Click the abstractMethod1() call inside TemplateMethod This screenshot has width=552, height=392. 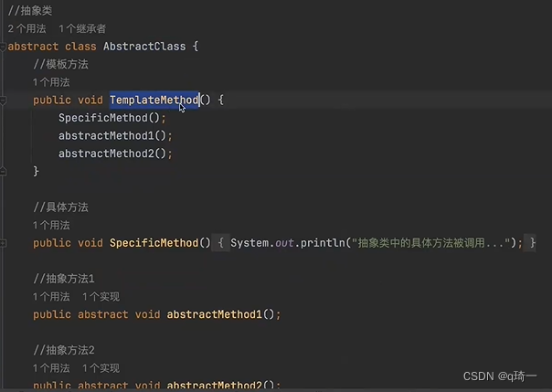click(112, 136)
